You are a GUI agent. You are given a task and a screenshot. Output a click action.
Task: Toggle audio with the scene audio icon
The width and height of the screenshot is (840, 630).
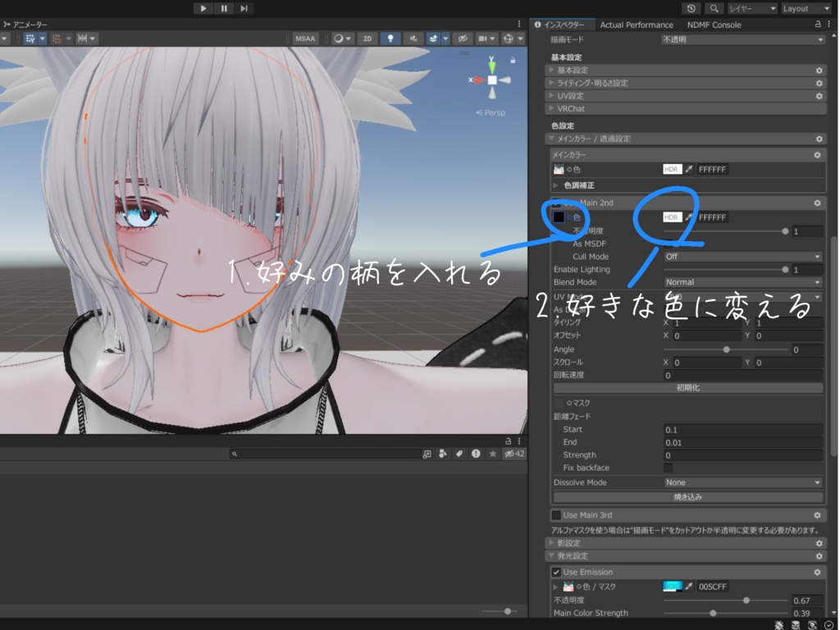(x=414, y=38)
